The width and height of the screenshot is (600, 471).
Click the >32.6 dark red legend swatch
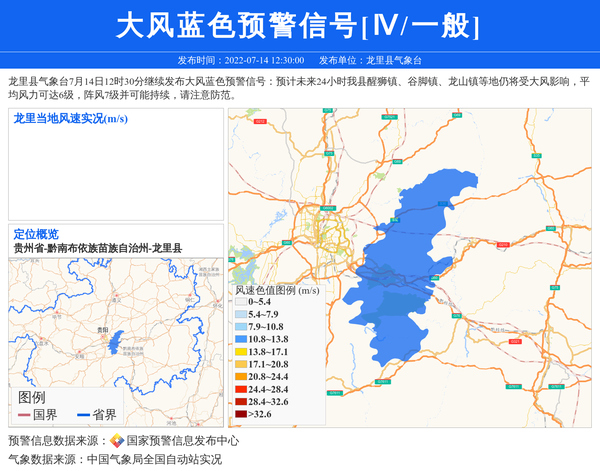point(240,413)
